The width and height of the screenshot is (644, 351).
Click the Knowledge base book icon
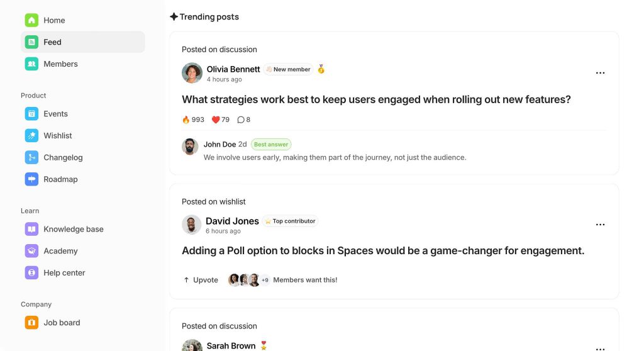(31, 230)
